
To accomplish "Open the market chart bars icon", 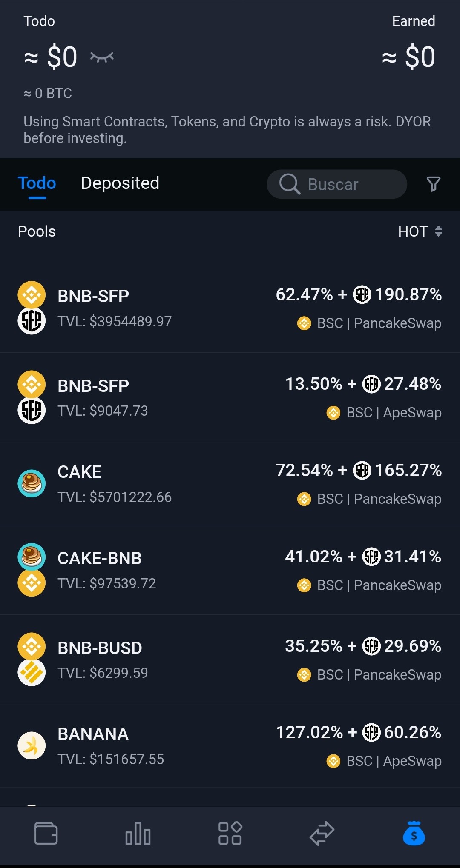I will (x=138, y=833).
